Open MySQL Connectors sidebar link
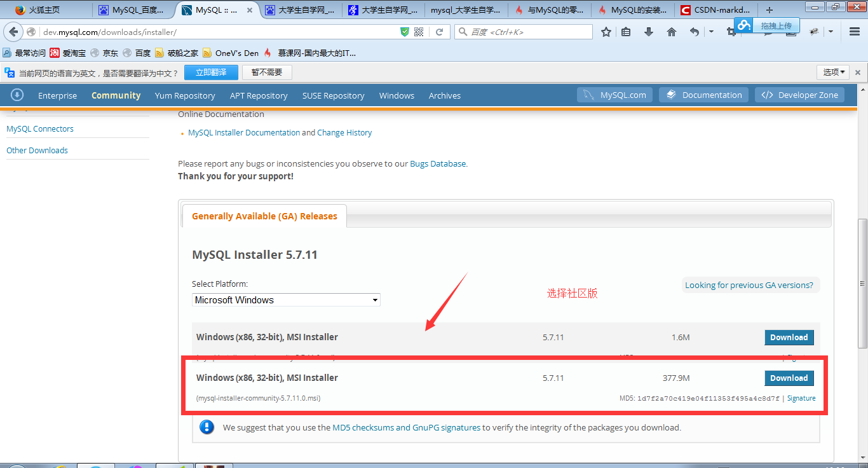This screenshot has width=868, height=468. coord(40,128)
